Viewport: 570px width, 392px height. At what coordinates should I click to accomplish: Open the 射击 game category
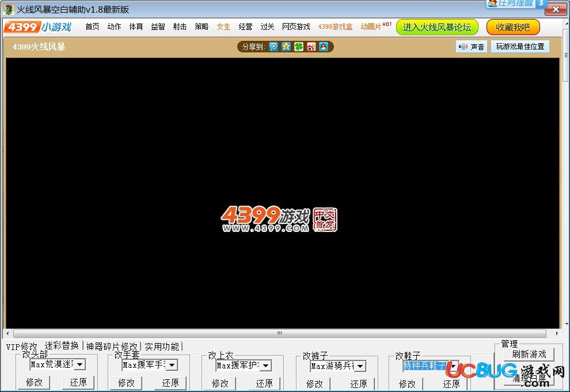coord(180,26)
